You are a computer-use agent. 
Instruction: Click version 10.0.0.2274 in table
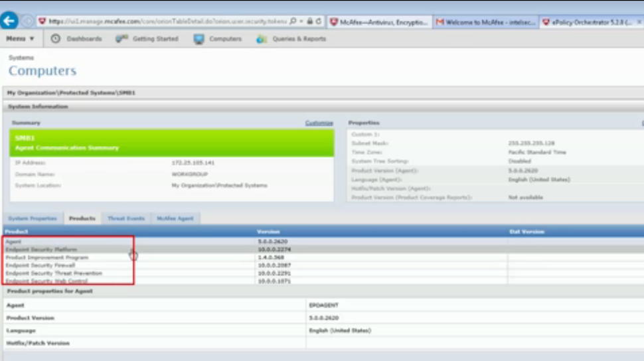click(x=274, y=250)
